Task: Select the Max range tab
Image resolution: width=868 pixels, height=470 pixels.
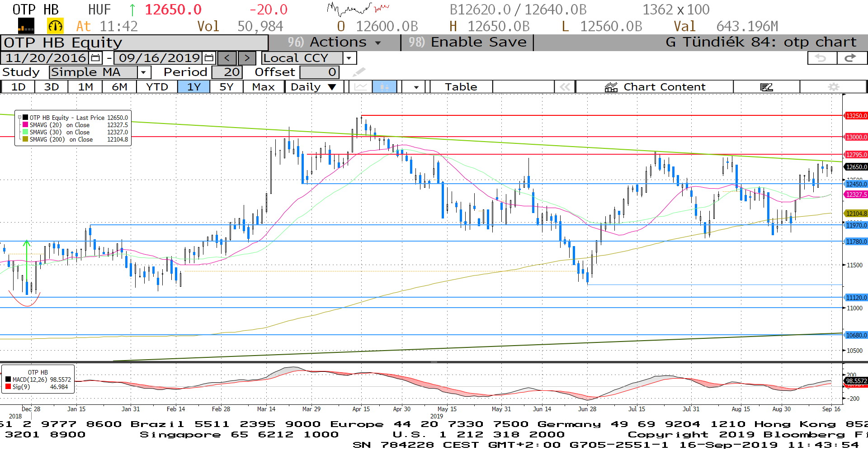Action: (x=264, y=87)
